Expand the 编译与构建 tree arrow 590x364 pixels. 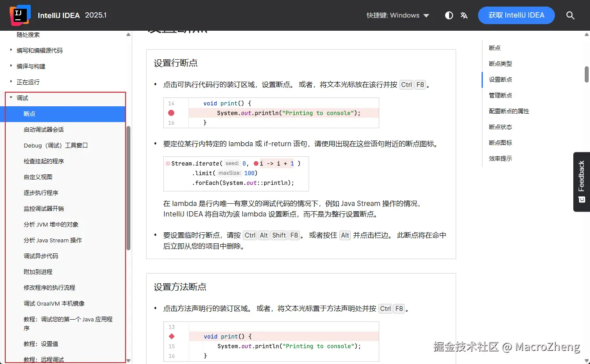coord(11,66)
